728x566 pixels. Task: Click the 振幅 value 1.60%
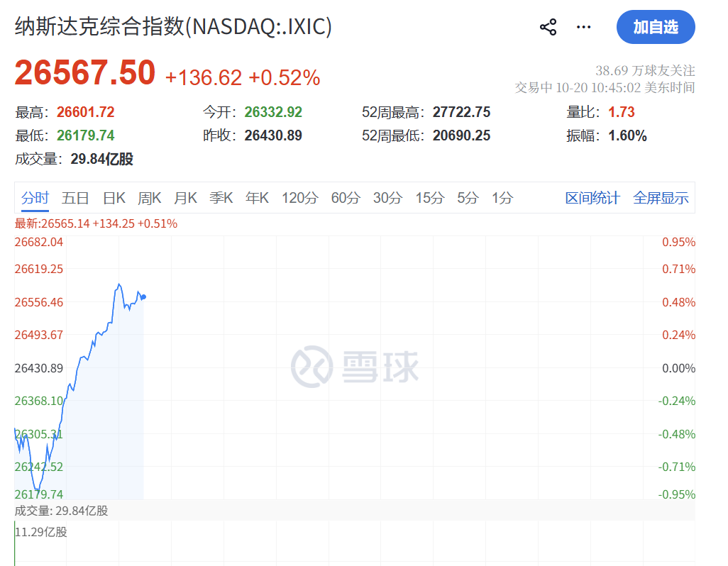[x=627, y=135]
